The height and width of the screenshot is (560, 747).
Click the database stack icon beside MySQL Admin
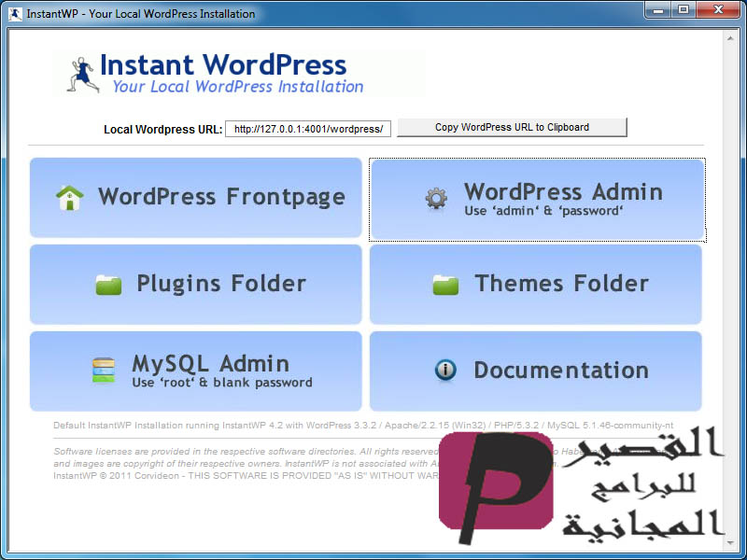[104, 370]
